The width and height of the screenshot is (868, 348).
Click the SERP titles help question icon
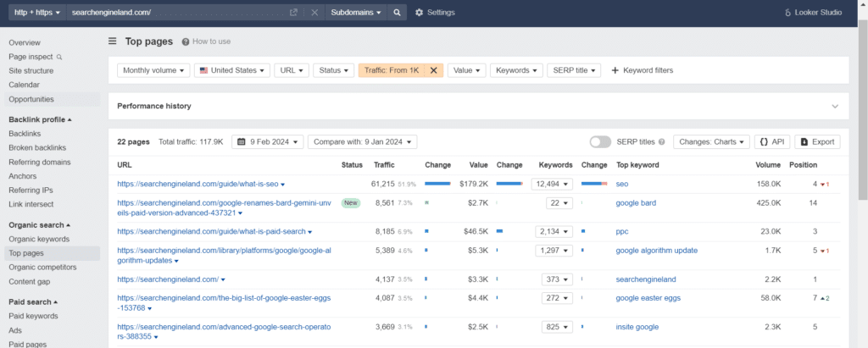[661, 142]
